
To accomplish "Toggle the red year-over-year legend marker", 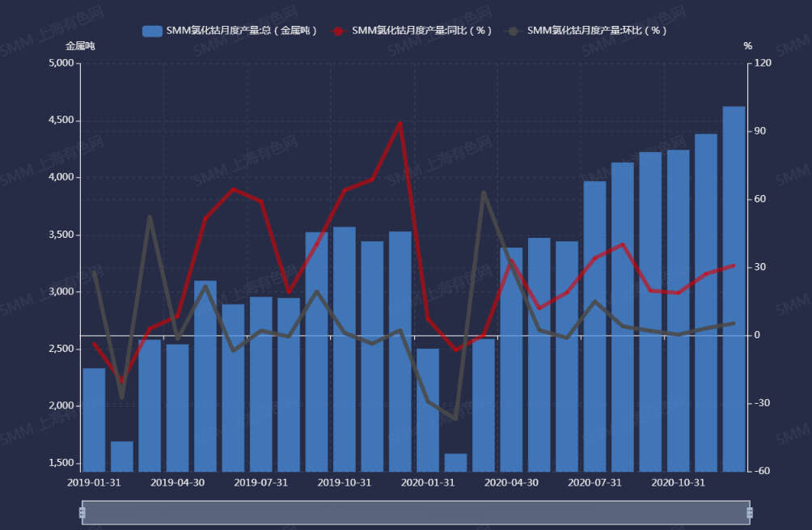I will pyautogui.click(x=337, y=31).
